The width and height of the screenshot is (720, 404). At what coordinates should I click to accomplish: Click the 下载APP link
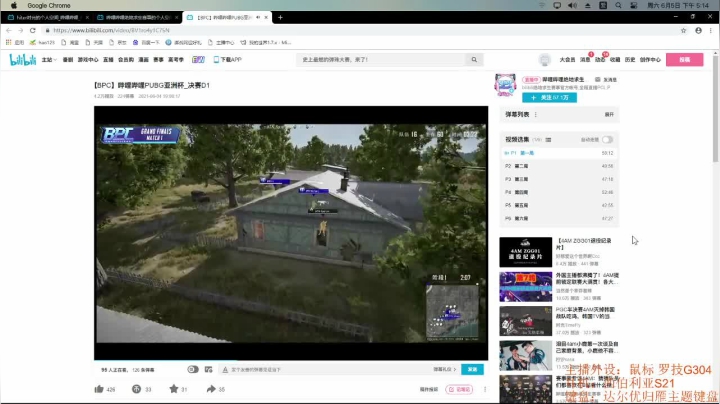click(x=227, y=60)
